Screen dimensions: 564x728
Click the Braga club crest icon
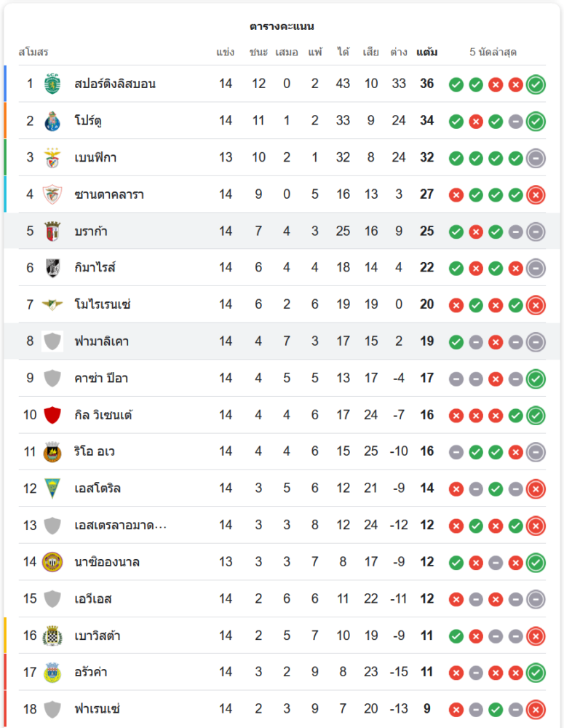point(52,231)
